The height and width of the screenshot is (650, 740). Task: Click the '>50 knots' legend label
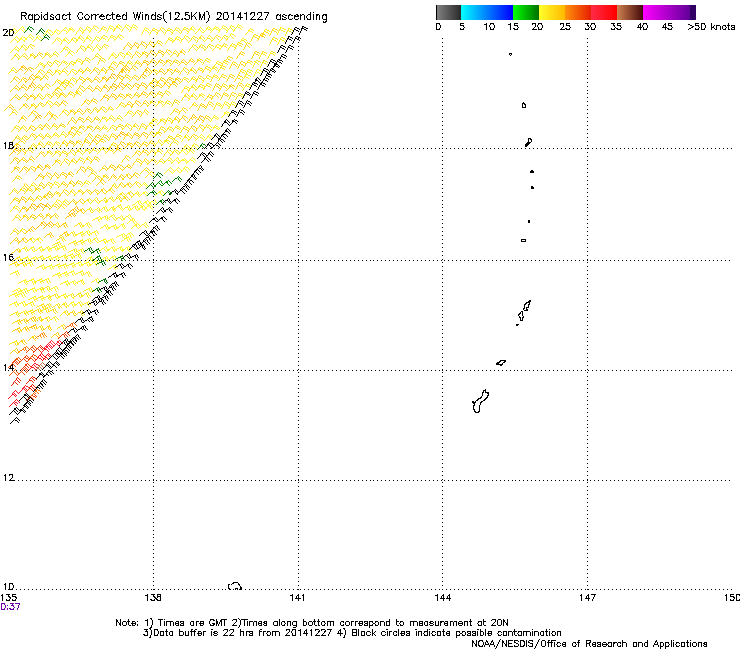(711, 27)
